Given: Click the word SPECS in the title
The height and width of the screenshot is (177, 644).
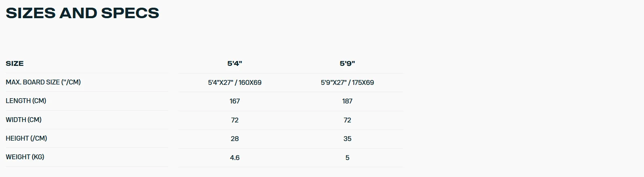Looking at the screenshot, I should coord(130,13).
